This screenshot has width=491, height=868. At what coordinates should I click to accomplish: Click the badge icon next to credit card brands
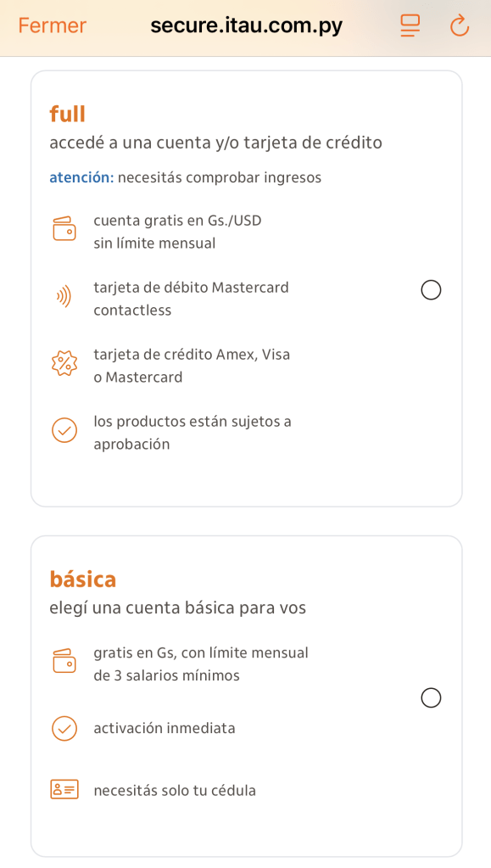(x=64, y=362)
